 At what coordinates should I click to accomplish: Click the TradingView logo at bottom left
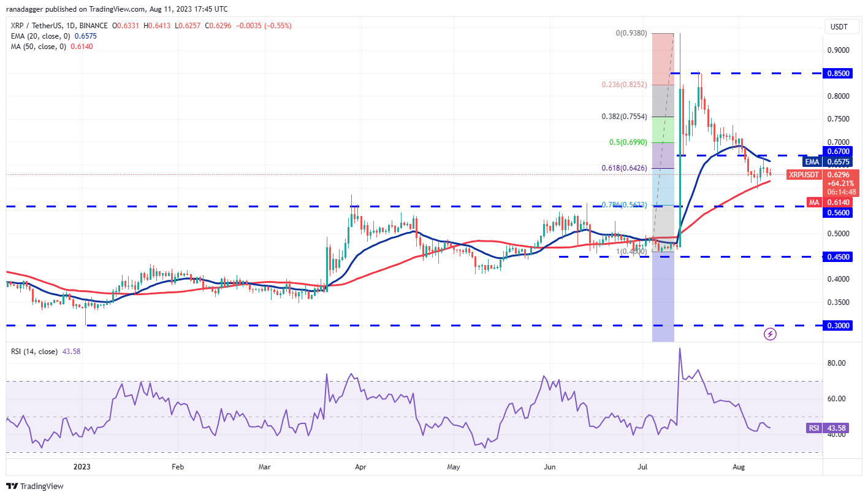click(x=34, y=486)
